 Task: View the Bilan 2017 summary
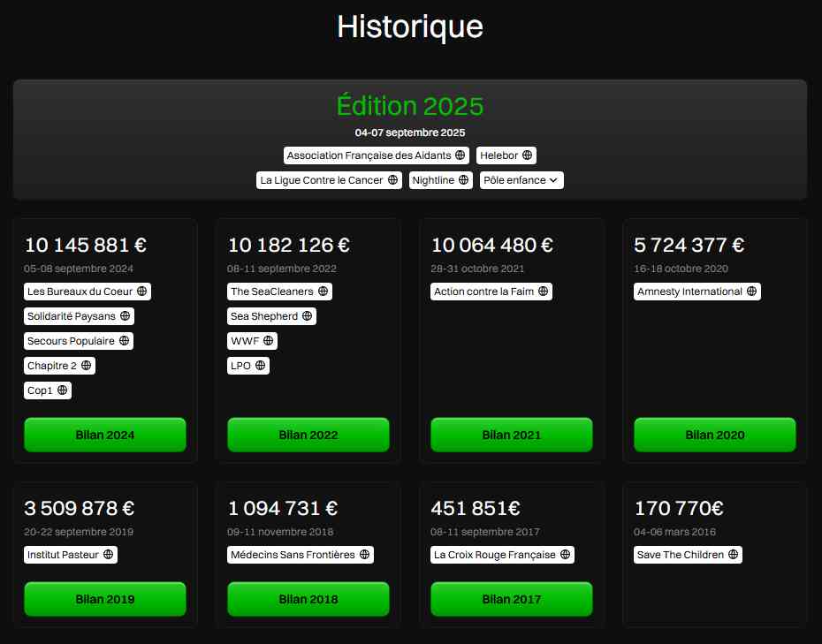(x=512, y=599)
